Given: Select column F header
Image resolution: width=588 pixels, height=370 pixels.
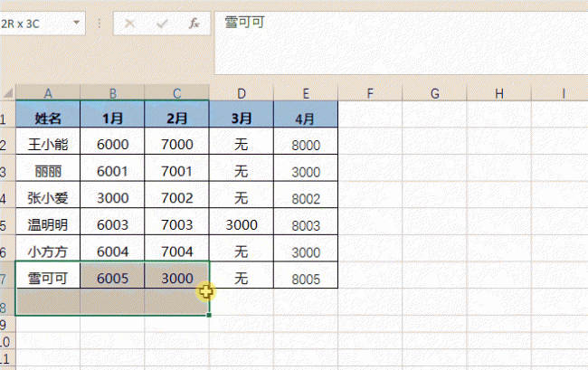Looking at the screenshot, I should point(370,93).
